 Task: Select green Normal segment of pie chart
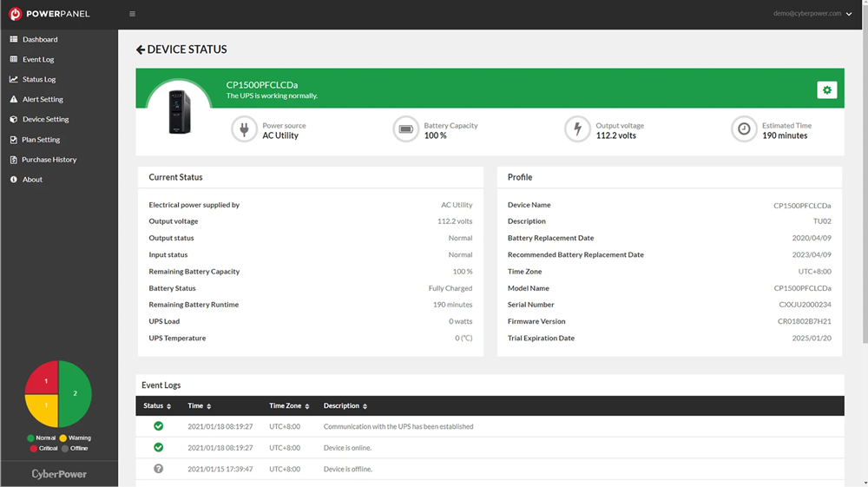coord(76,393)
